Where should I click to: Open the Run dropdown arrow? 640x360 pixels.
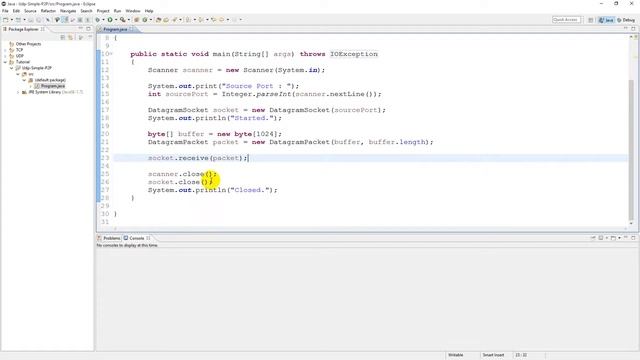click(116, 20)
